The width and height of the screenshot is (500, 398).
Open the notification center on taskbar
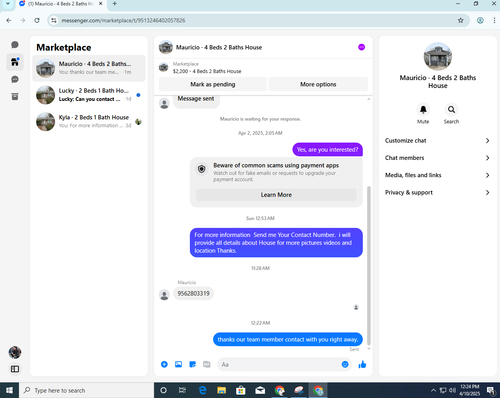click(491, 390)
